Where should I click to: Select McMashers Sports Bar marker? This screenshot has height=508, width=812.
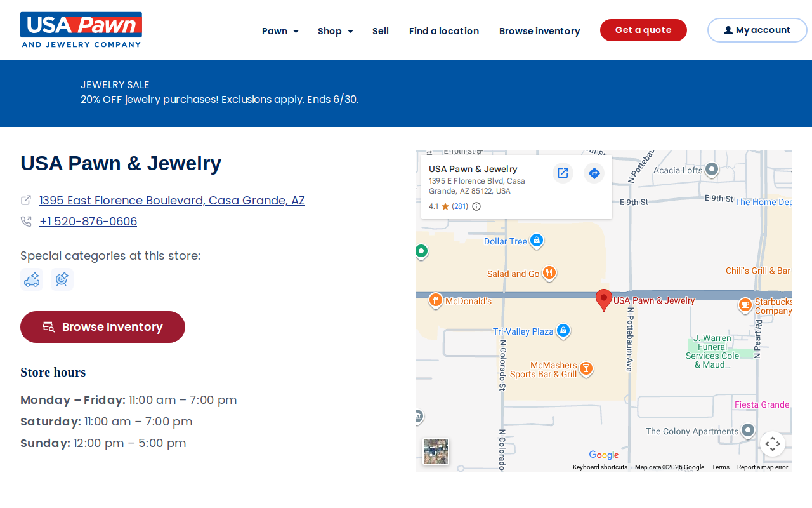(x=587, y=369)
